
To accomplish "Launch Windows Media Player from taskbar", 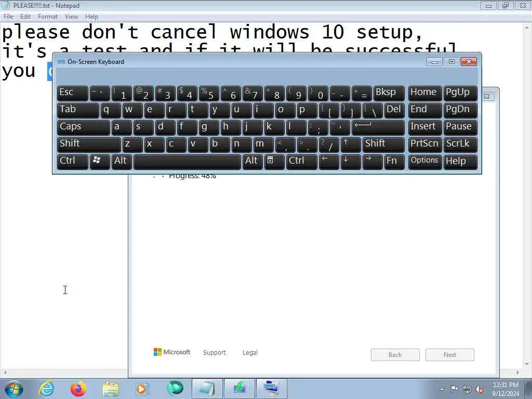I will tap(142, 389).
